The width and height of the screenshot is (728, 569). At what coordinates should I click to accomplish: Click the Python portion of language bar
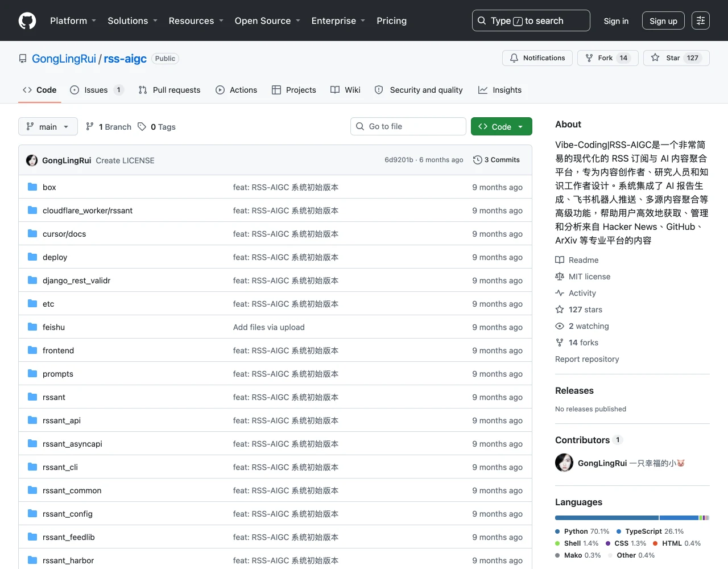tap(607, 518)
